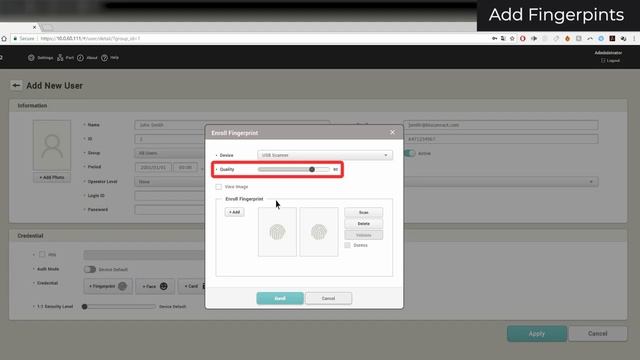The height and width of the screenshot is (360, 640).
Task: Select the second fingerprint scan thumbnail
Action: (319, 232)
